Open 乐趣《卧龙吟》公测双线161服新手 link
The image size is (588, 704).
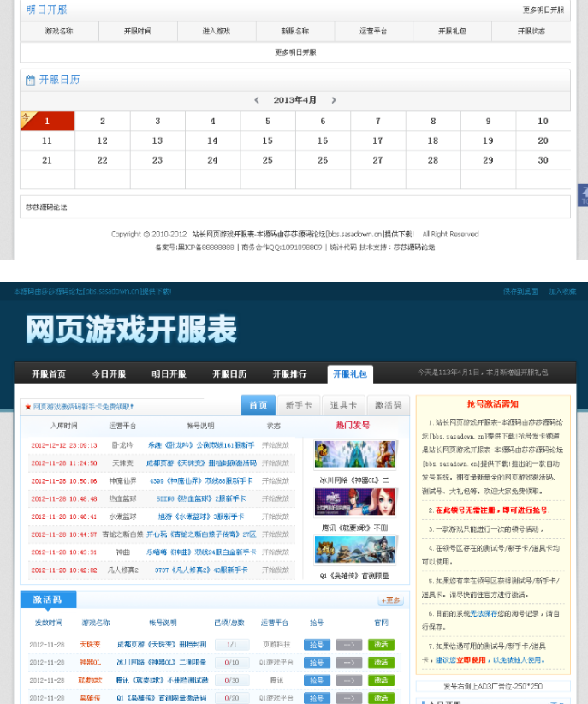201,445
